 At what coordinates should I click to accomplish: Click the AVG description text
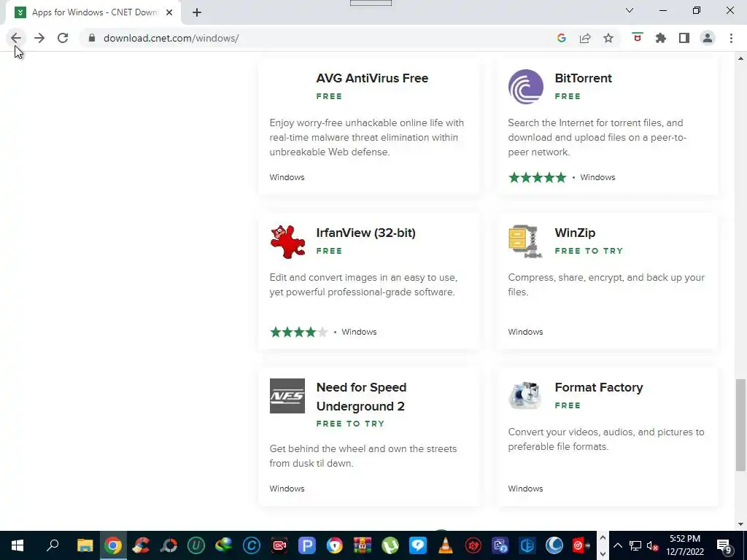tap(367, 137)
